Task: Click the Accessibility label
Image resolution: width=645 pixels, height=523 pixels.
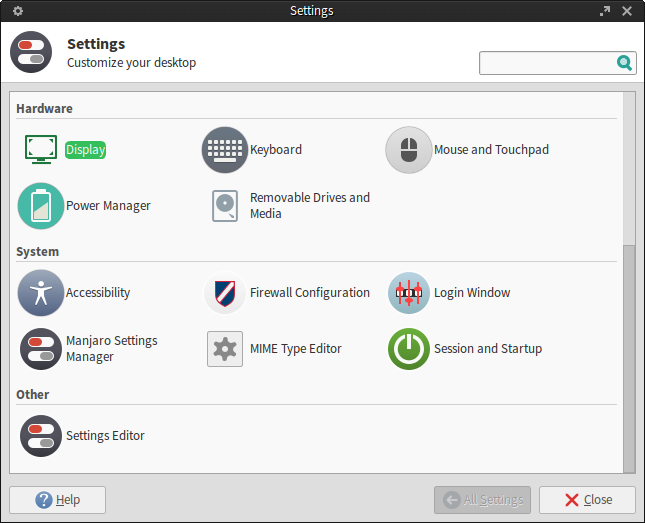Action: coord(98,293)
